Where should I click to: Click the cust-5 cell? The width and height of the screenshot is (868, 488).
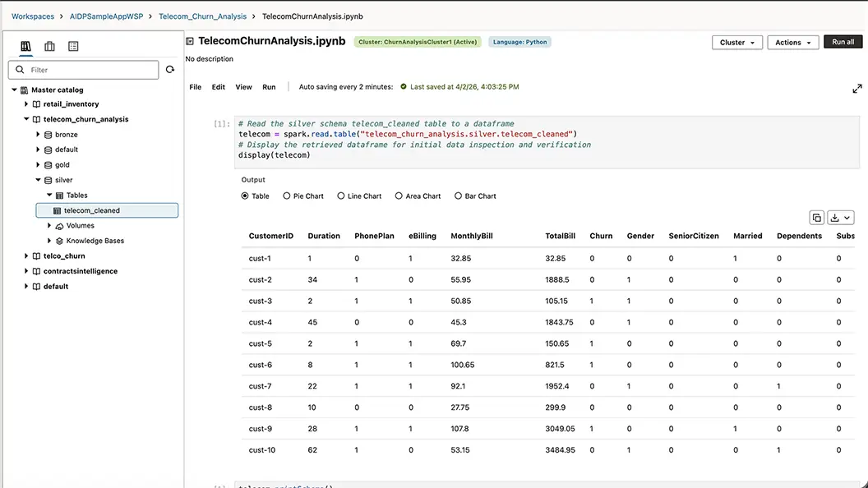pyautogui.click(x=261, y=343)
